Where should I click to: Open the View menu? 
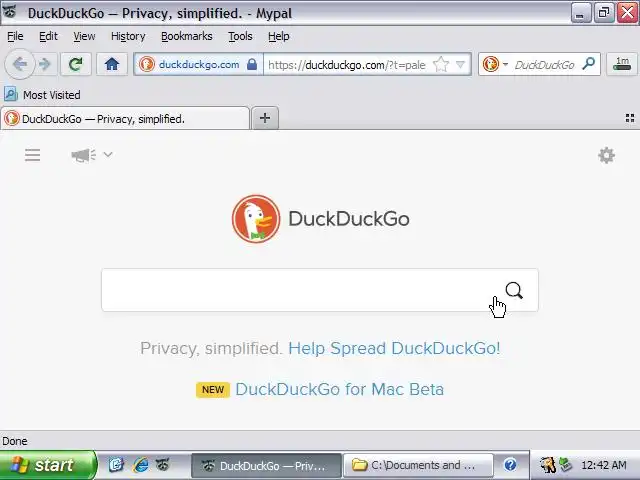pyautogui.click(x=84, y=36)
